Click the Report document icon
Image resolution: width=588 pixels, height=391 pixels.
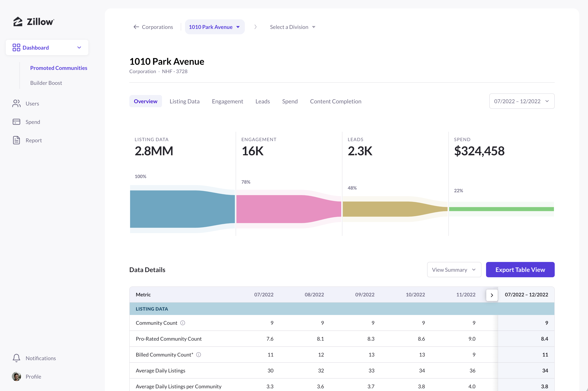16,140
